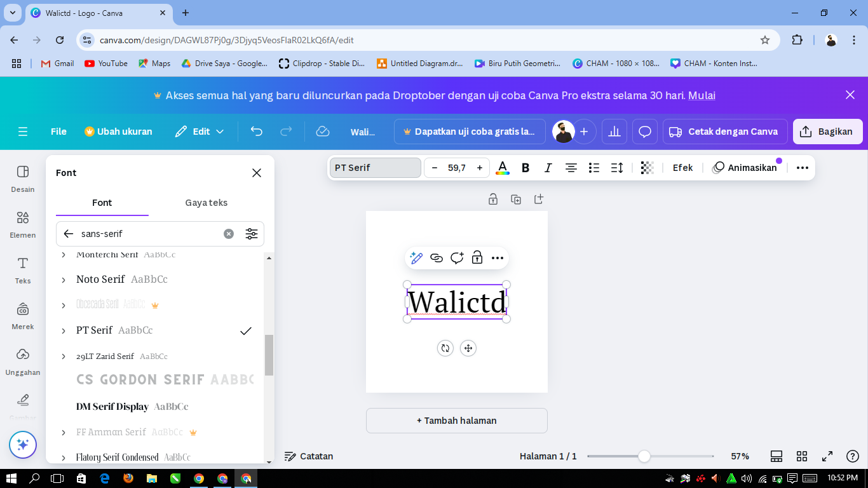Click the Mulai link in banner
The height and width of the screenshot is (488, 868).
click(x=702, y=95)
